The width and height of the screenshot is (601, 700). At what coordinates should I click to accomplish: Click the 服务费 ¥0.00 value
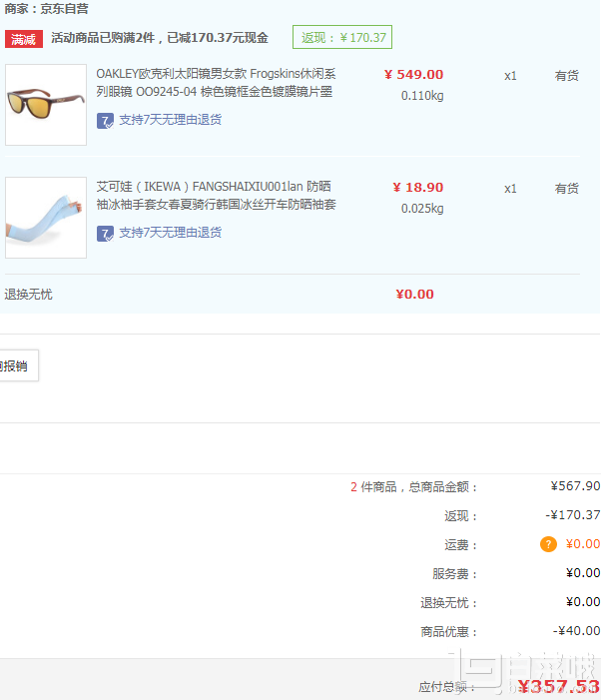583,573
